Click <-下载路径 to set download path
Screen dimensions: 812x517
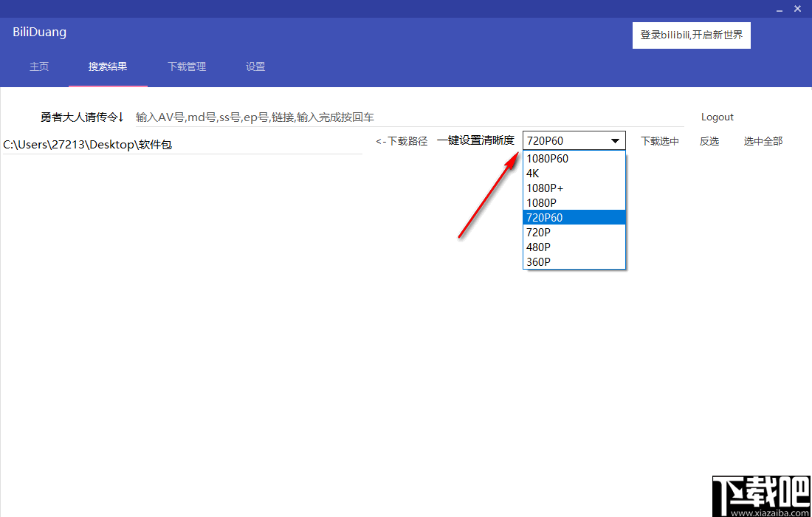[402, 140]
